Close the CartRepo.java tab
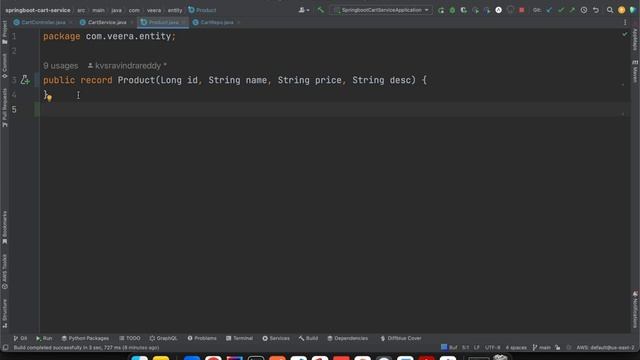640x360 pixels. click(239, 22)
